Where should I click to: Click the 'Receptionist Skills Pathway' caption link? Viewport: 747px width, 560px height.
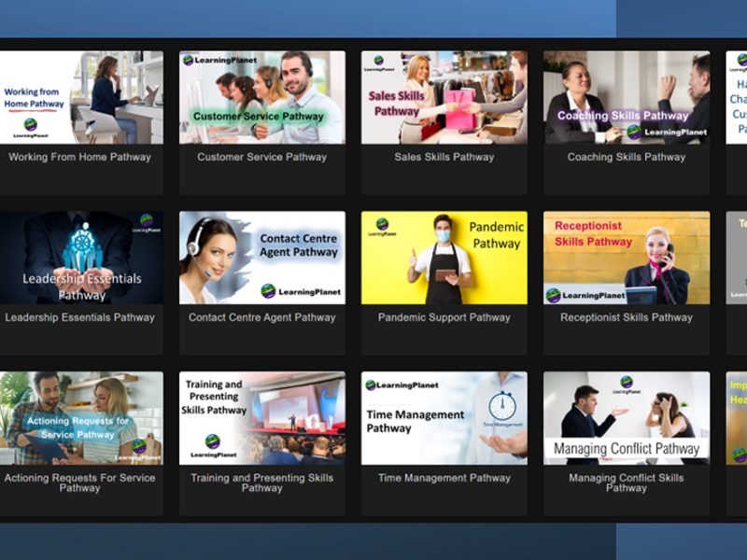(626, 317)
